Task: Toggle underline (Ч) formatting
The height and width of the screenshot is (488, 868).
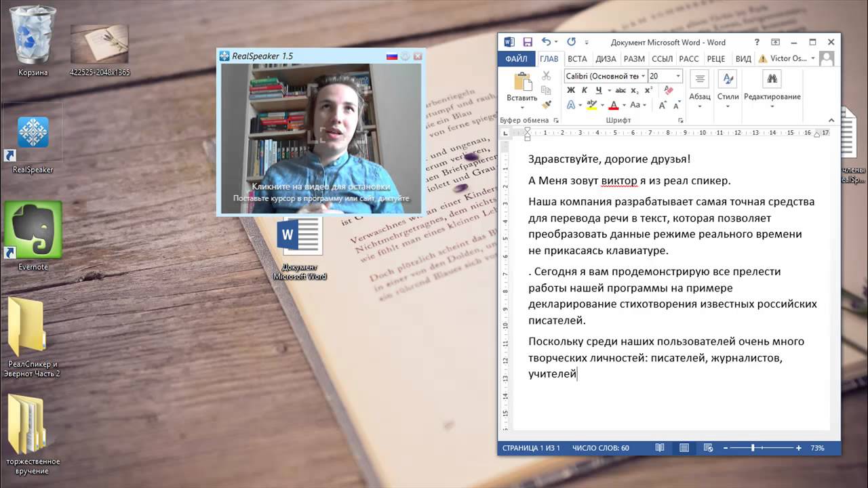Action: [598, 90]
